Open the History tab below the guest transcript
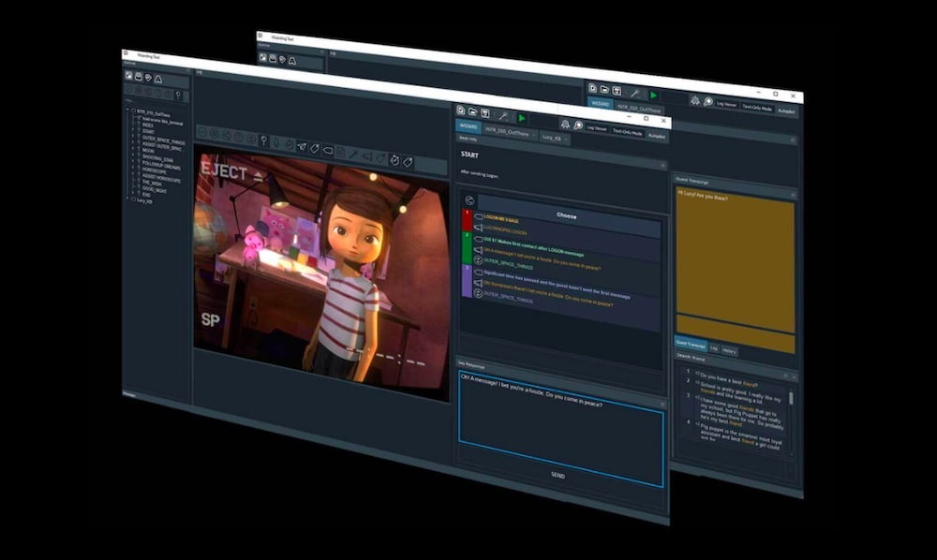This screenshot has height=560, width=937. [729, 351]
